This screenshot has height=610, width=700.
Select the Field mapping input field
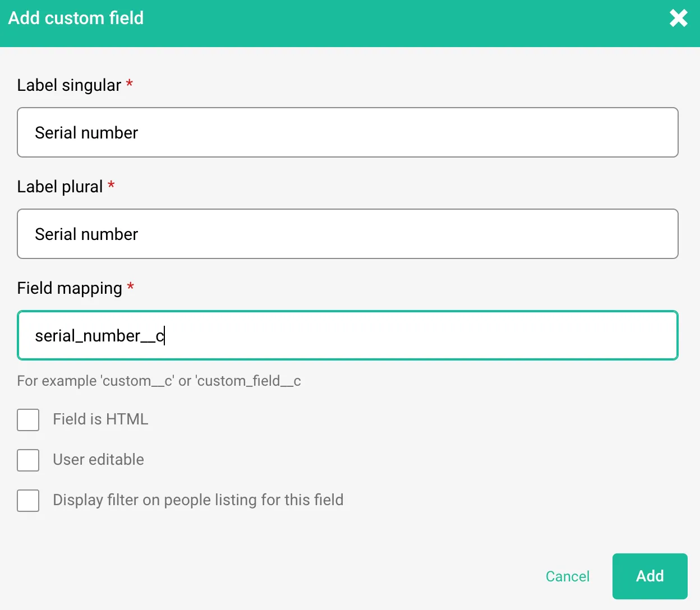point(348,335)
